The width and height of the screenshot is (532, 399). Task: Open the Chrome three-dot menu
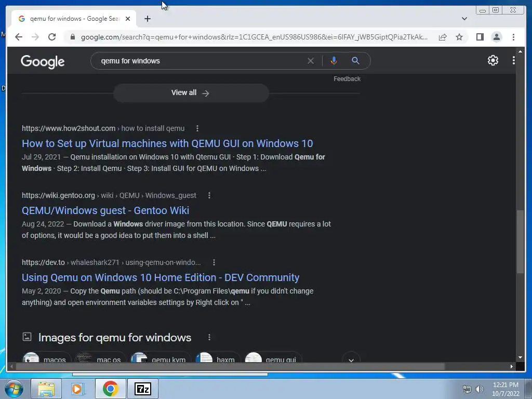513,37
